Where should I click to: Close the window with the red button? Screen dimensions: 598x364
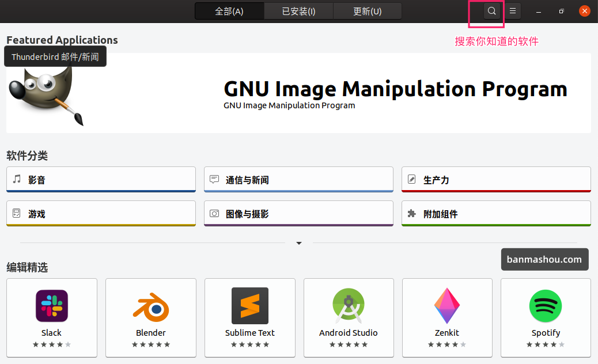[x=584, y=11]
